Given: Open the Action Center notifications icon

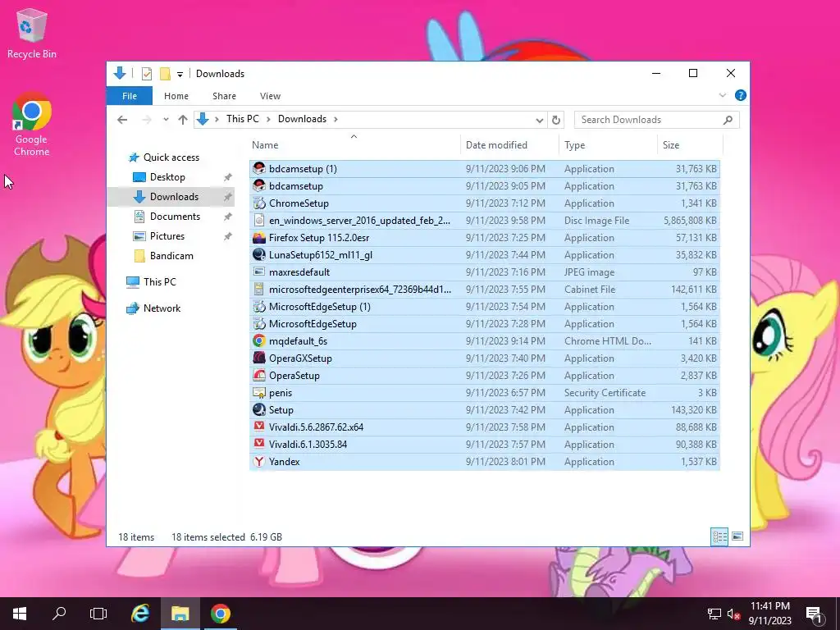Looking at the screenshot, I should coord(815,614).
